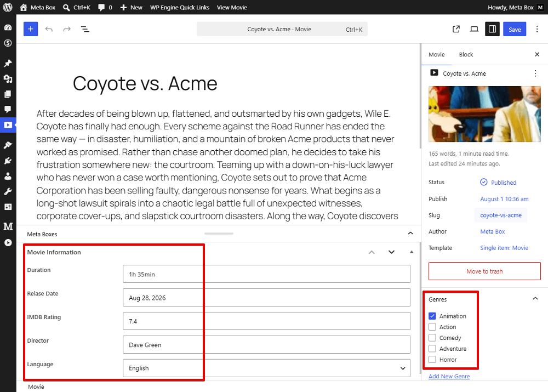Click into the Duration field
This screenshot has height=392, width=548.
click(266, 274)
